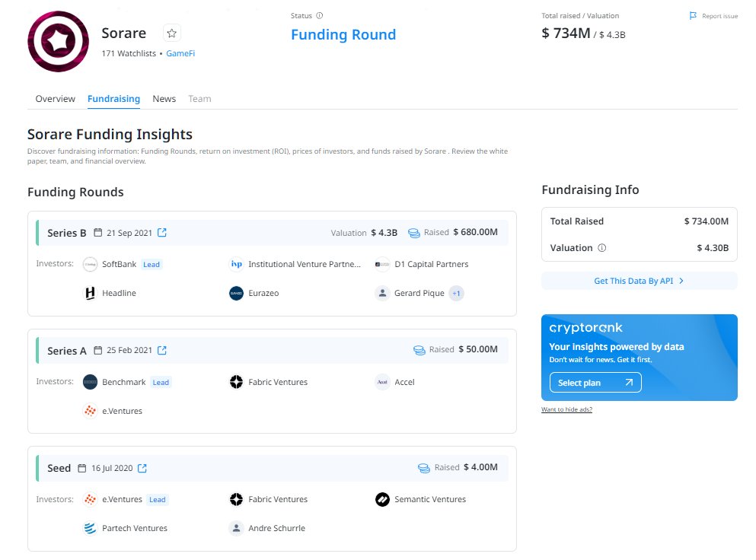756x560 pixels.
Task: Select the Fundraising tab
Action: click(x=113, y=99)
